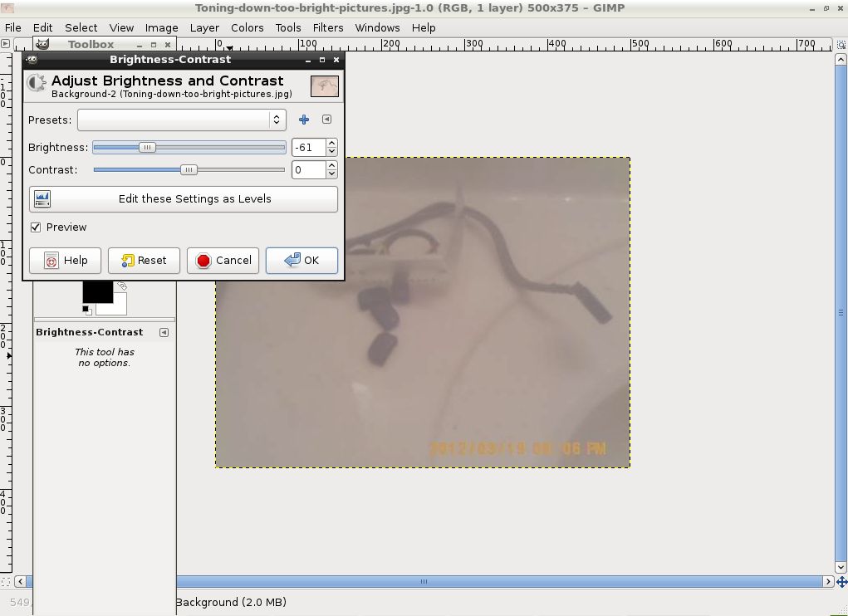Viewport: 848px width, 616px height.
Task: Open the View menu
Action: pyautogui.click(x=121, y=27)
